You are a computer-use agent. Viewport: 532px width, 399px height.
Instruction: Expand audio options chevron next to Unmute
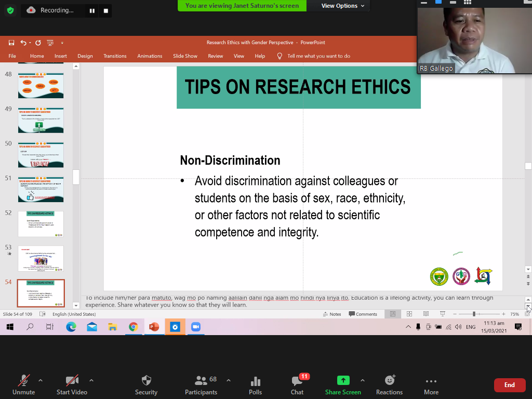(x=41, y=380)
